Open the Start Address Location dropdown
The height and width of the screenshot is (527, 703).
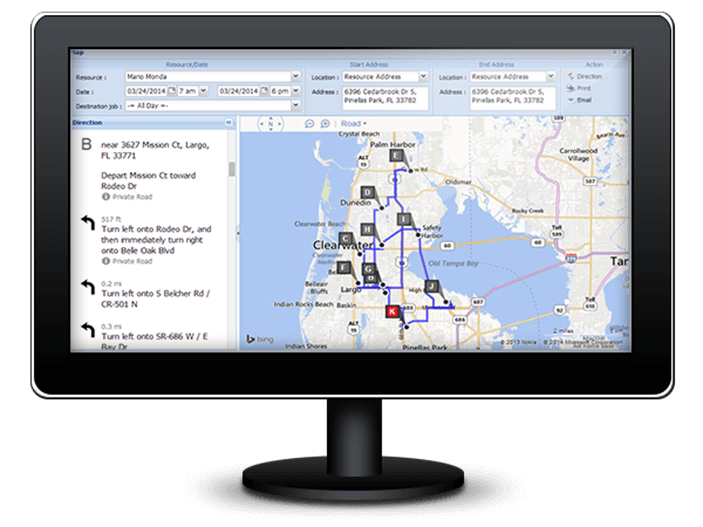(x=423, y=77)
